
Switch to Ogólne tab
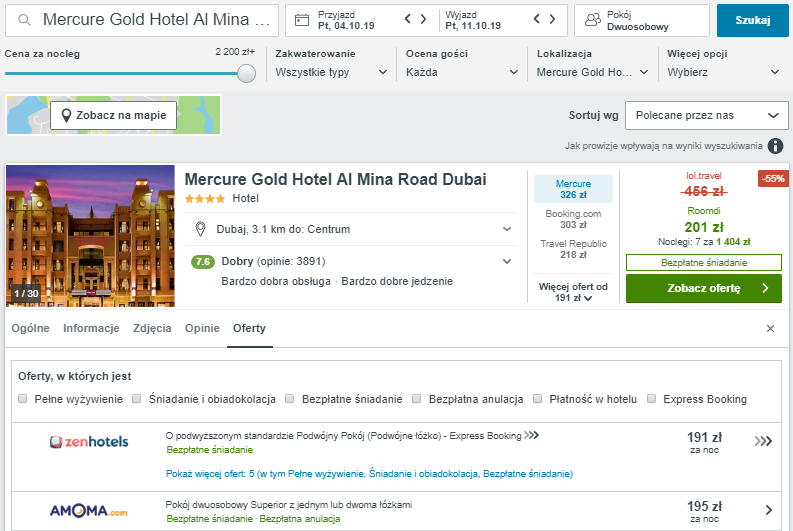click(30, 329)
